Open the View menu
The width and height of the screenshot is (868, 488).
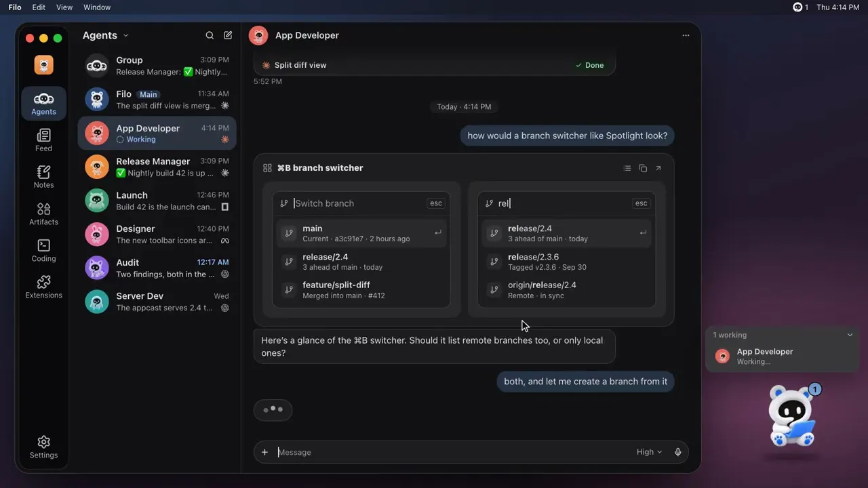click(64, 7)
